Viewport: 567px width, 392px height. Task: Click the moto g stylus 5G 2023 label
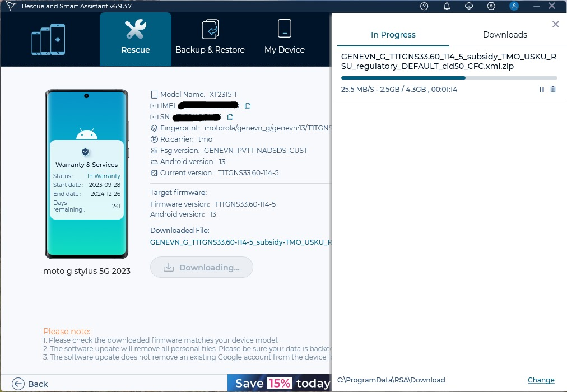(87, 272)
